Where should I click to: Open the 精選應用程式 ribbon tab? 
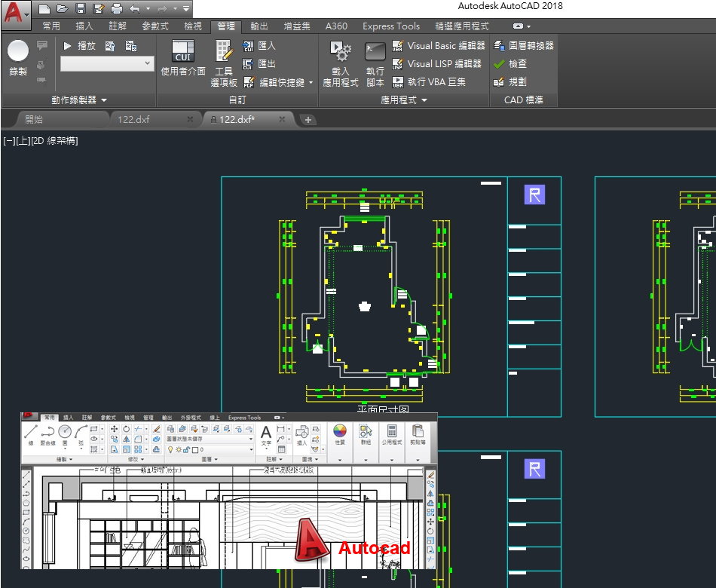coord(462,26)
